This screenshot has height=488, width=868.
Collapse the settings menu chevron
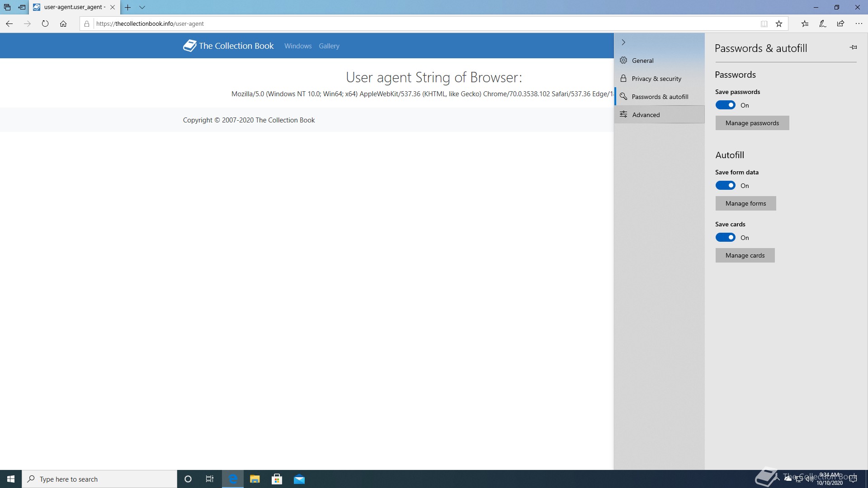pyautogui.click(x=623, y=42)
